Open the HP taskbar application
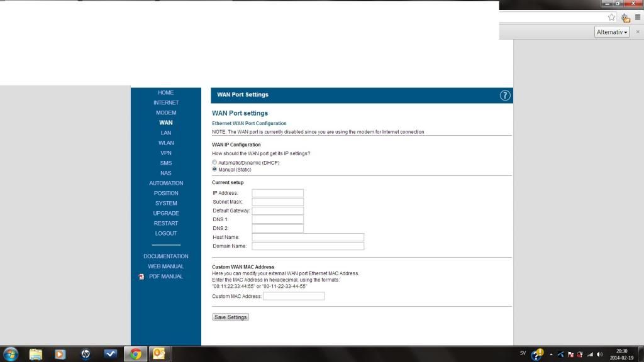644x362 pixels. pos(86,354)
